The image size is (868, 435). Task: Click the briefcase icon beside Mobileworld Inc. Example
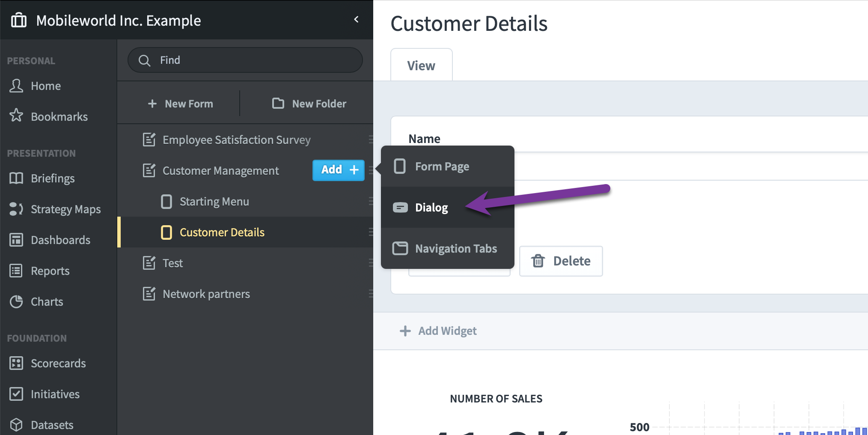coord(19,20)
